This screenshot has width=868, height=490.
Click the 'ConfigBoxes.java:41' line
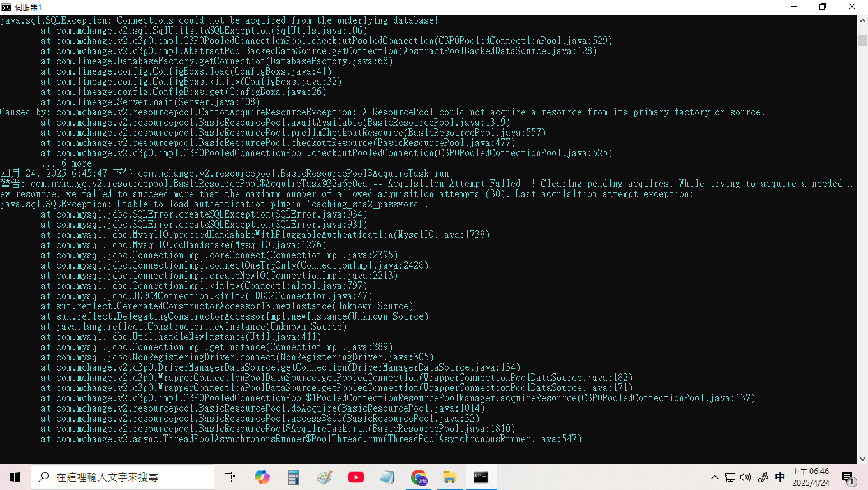click(186, 71)
